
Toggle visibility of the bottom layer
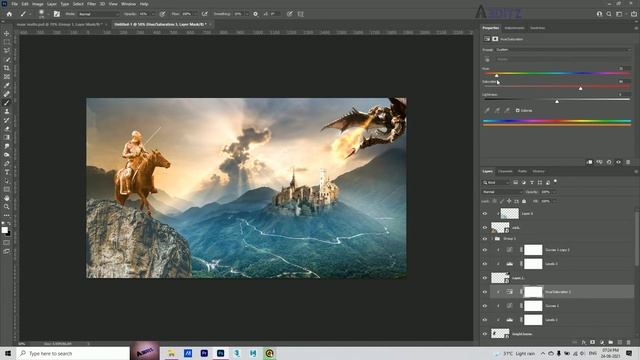point(485,334)
